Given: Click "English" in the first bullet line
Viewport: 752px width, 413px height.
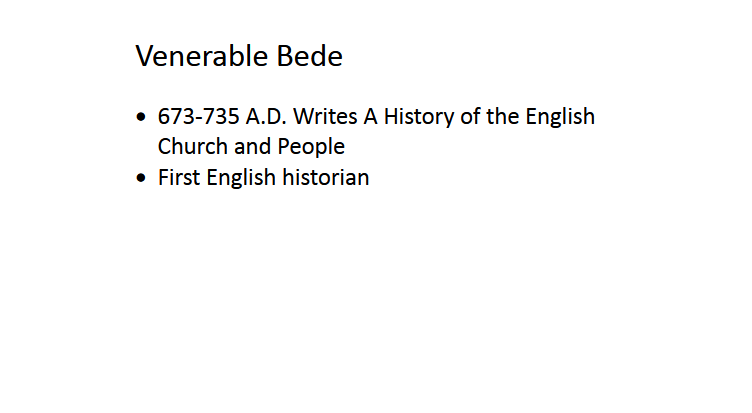Looking at the screenshot, I should click(x=559, y=117).
